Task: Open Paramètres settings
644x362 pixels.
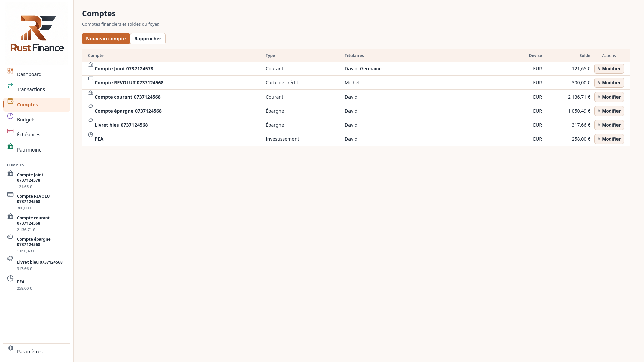Action: pos(37,351)
